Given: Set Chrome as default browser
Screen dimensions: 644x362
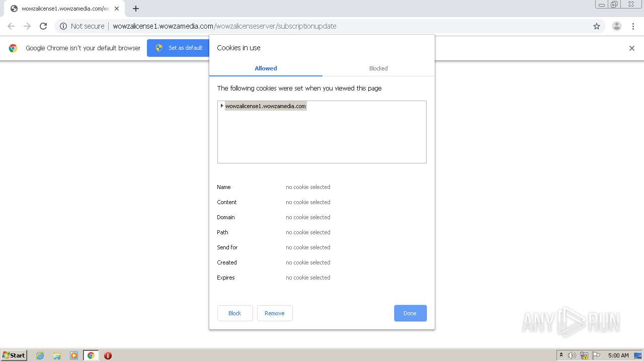Looking at the screenshot, I should [x=179, y=48].
